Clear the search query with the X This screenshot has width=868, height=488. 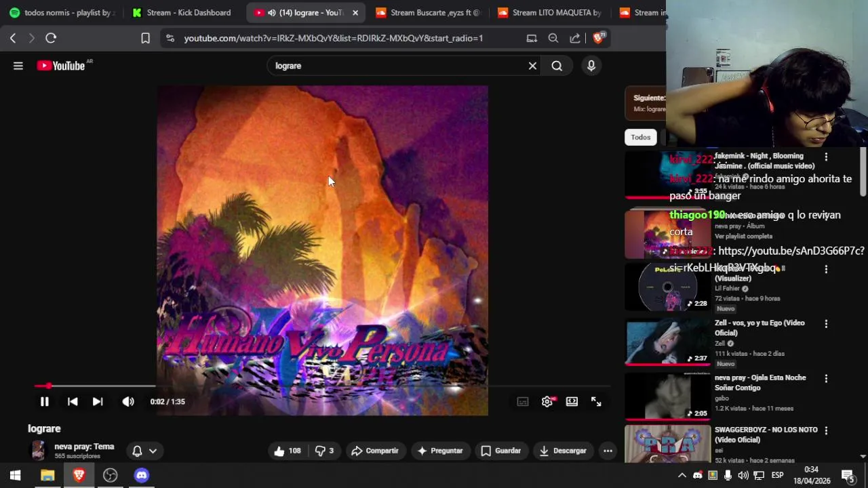tap(532, 66)
